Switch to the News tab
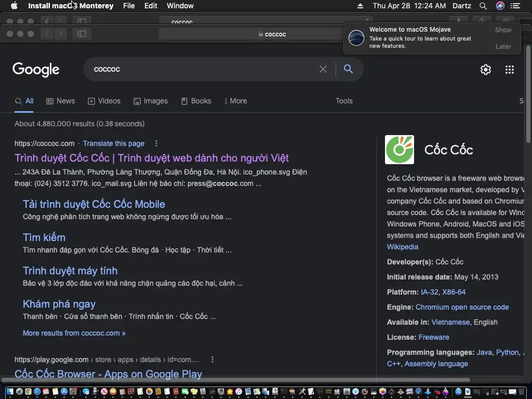532x399 pixels. pyautogui.click(x=60, y=101)
